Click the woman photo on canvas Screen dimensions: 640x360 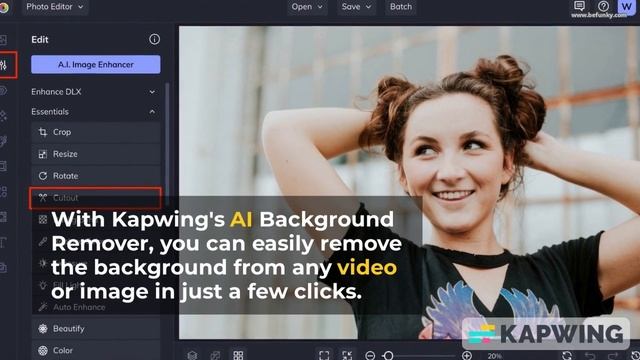coord(409,182)
